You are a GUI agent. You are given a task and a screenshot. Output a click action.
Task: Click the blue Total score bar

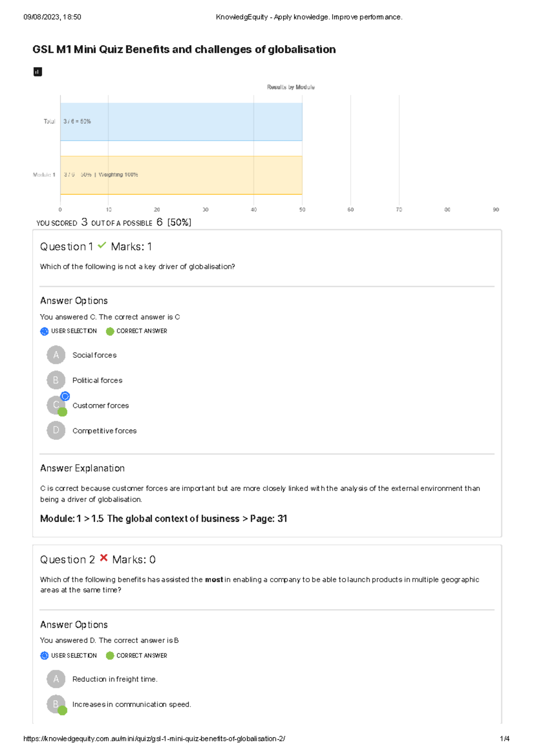tap(181, 122)
